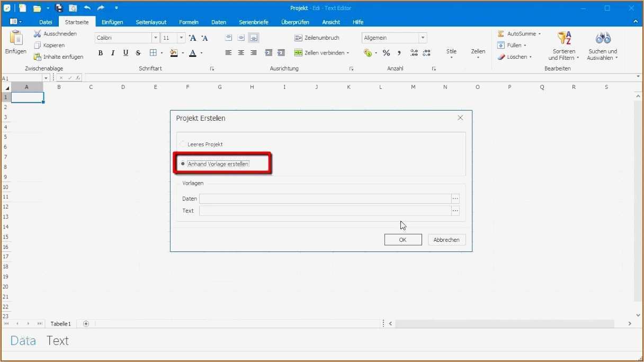Screen dimensions: 644x362
Task: Select the Leeres Projekt radio button
Action: click(183, 144)
